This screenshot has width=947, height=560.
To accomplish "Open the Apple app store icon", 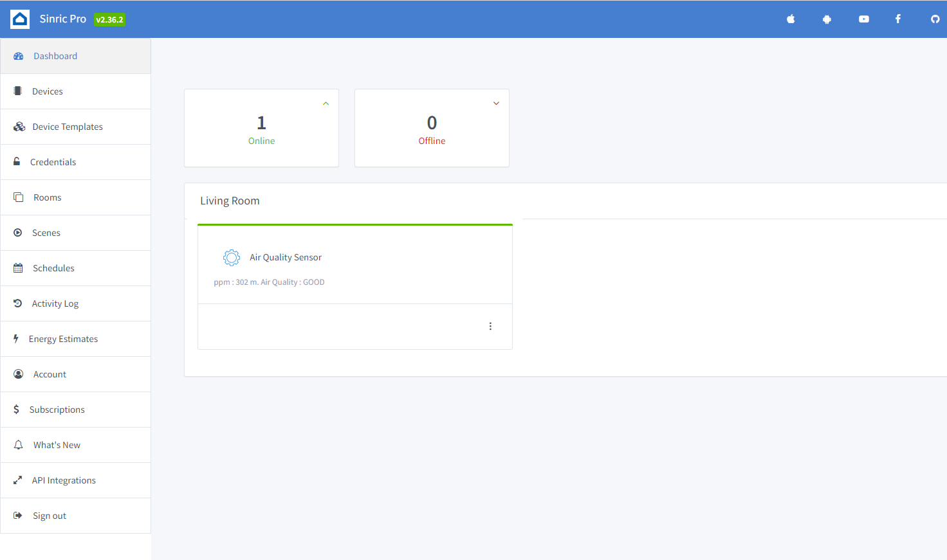I will click(791, 19).
